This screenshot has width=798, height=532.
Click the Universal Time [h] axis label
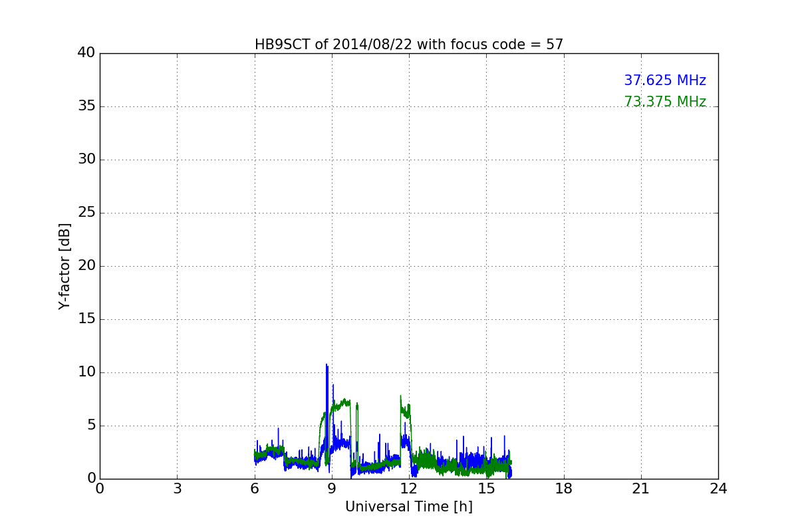coord(409,507)
